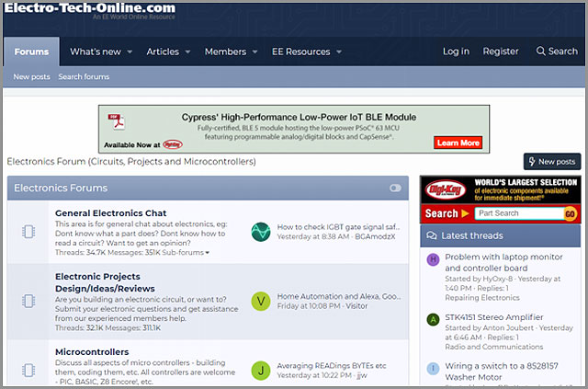
Task: Expand the EE Resources dropdown arrow
Action: coord(339,51)
